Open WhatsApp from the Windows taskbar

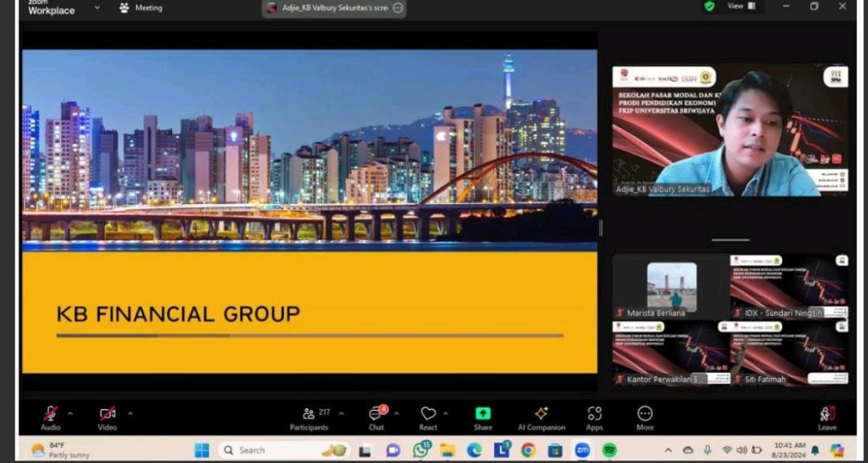click(x=420, y=450)
